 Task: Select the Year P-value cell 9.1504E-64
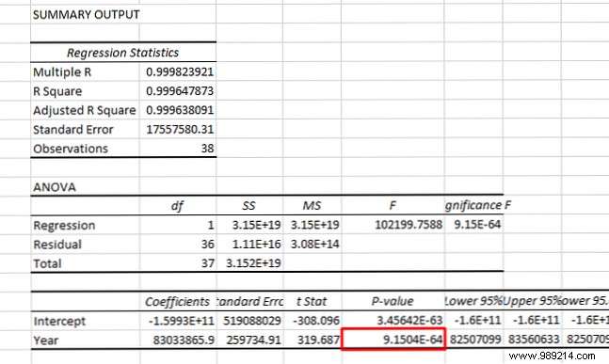point(393,339)
